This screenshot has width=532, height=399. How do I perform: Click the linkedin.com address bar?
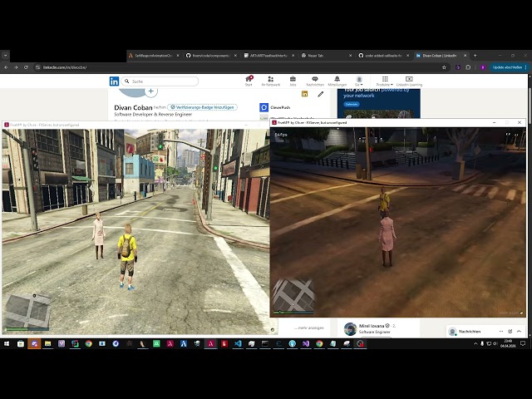click(x=238, y=67)
